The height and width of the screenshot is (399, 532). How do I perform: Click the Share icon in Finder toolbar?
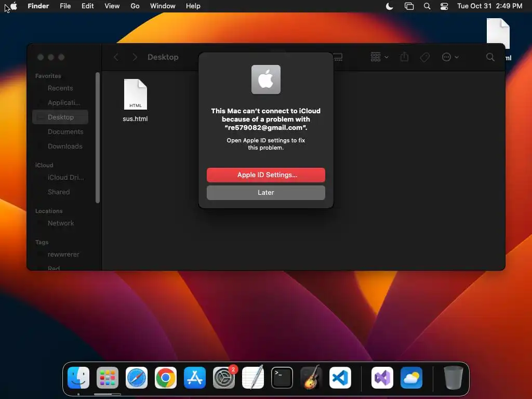click(404, 57)
